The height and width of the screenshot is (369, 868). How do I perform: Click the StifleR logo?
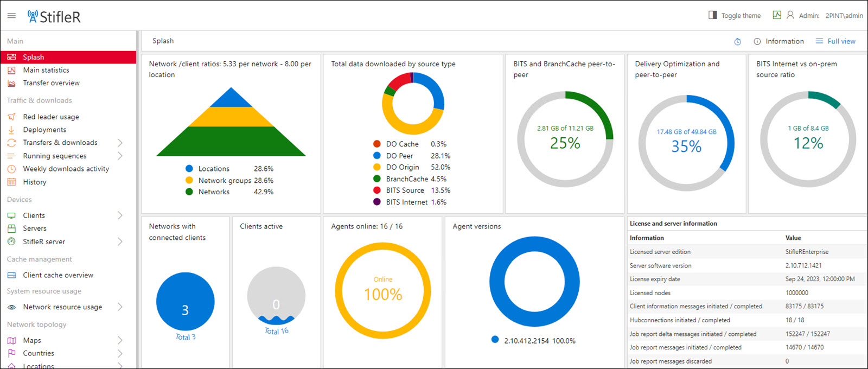[54, 17]
